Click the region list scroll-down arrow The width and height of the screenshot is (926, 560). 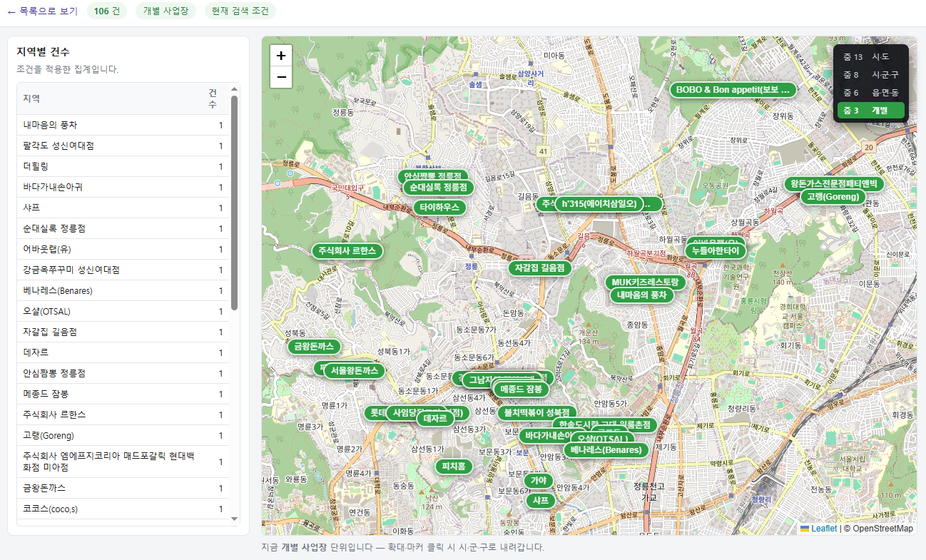click(234, 519)
